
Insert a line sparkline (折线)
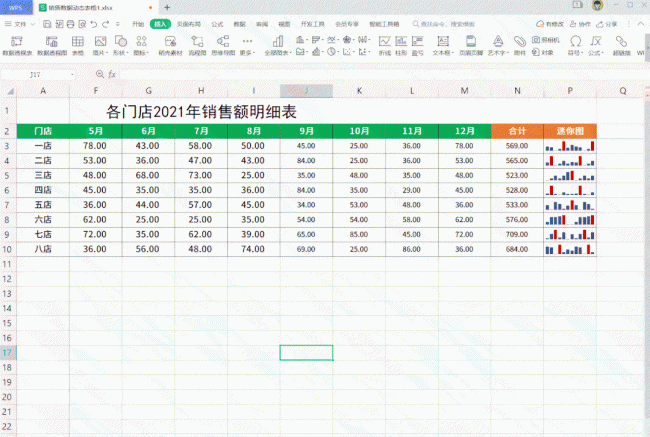385,46
